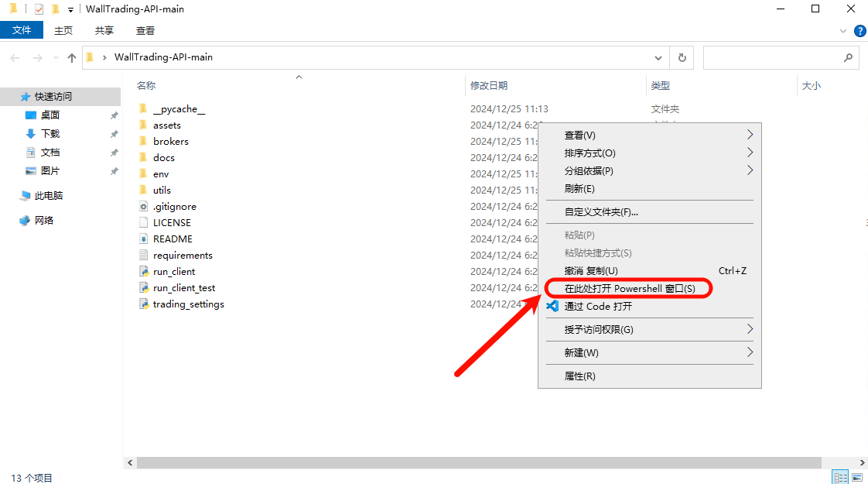Viewport: 868px width, 484px height.
Task: Click the refresh button beside address bar
Action: (x=682, y=57)
